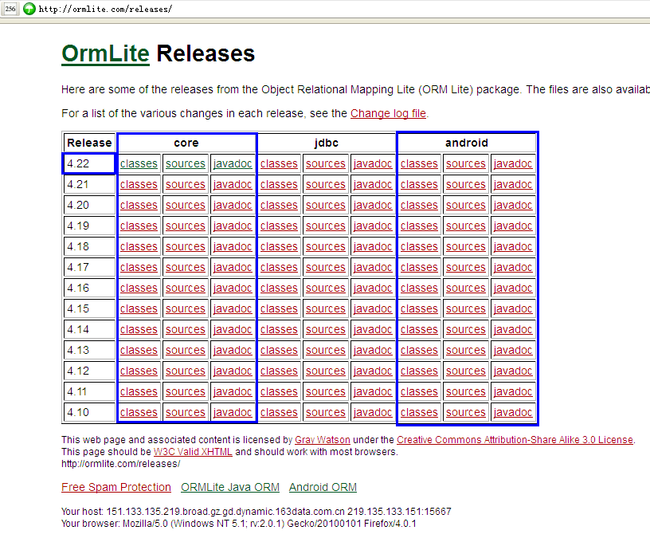The image size is (650, 542).
Task: Open 4.17 jdbc javadoc
Action: (x=373, y=267)
